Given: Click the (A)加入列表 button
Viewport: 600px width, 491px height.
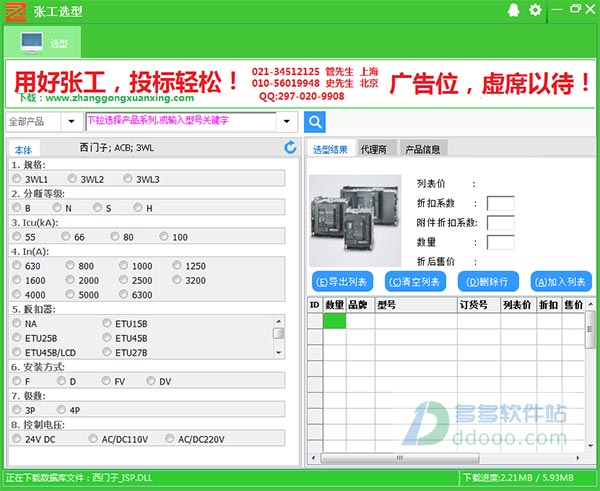Looking at the screenshot, I should (x=561, y=282).
